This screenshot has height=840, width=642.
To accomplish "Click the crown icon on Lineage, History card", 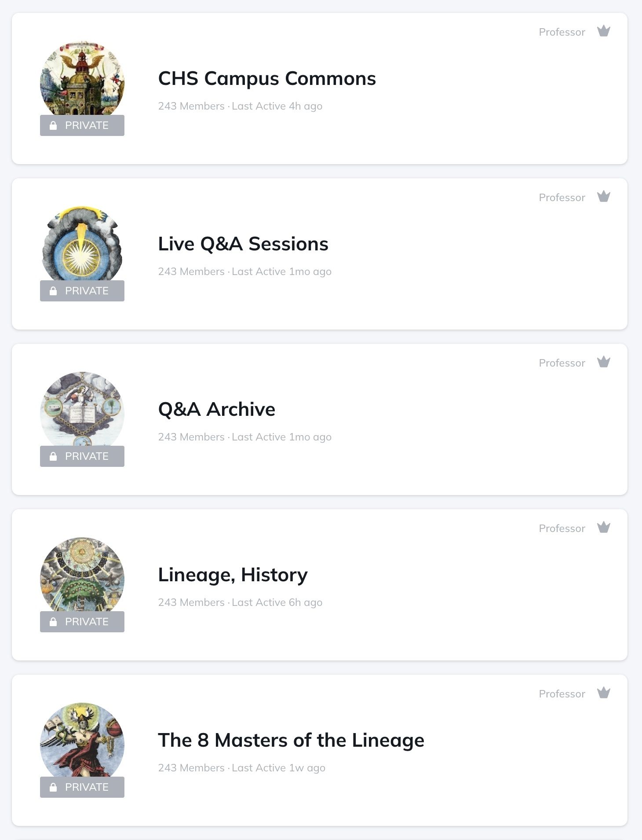I will pos(603,528).
